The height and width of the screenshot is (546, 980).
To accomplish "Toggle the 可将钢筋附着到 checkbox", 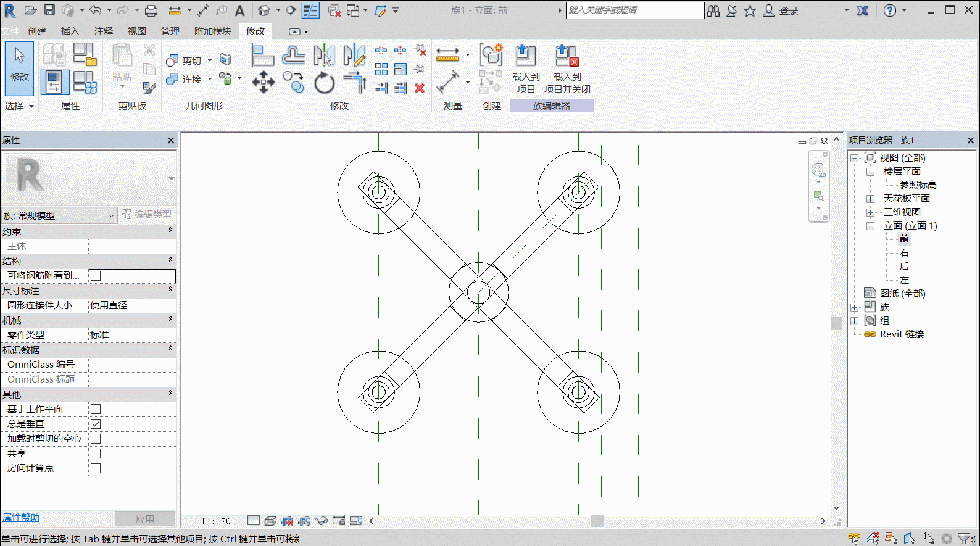I will pos(96,276).
